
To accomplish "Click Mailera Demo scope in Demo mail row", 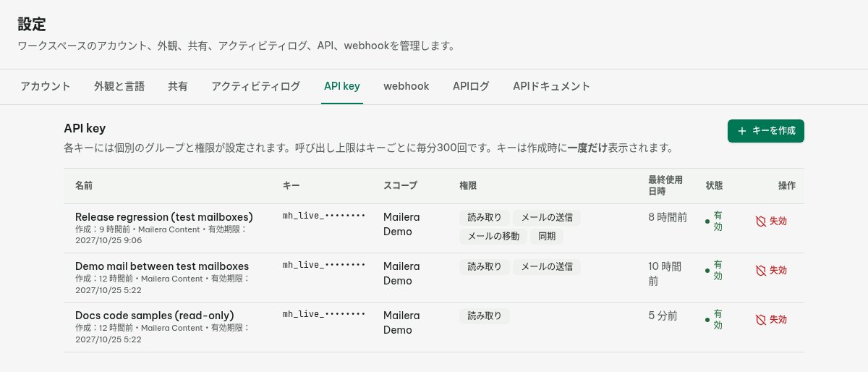I will 401,274.
